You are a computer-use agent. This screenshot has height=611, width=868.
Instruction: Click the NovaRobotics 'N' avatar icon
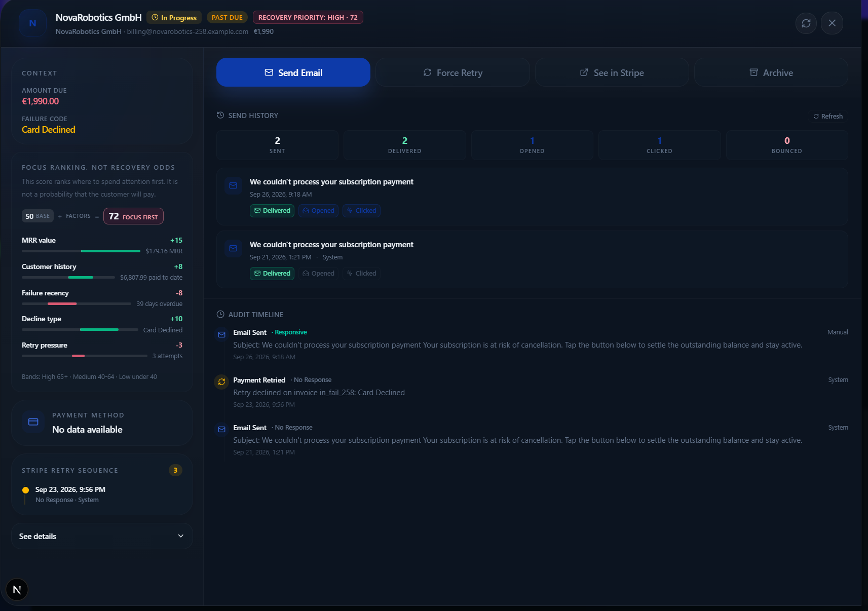point(32,23)
